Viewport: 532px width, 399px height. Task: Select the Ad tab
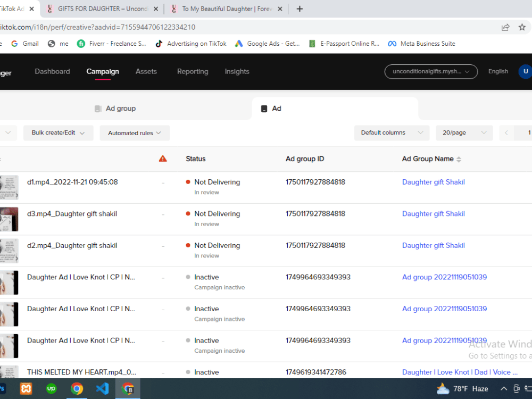tap(335, 108)
